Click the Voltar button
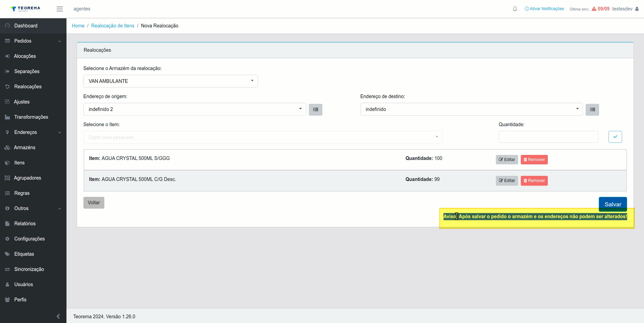The height and width of the screenshot is (323, 644). pos(94,203)
